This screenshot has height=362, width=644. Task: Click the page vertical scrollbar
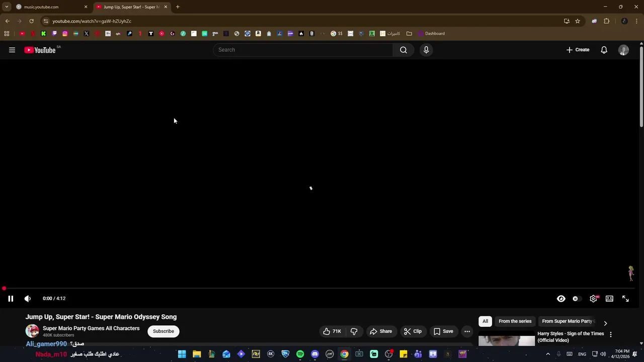click(641, 85)
